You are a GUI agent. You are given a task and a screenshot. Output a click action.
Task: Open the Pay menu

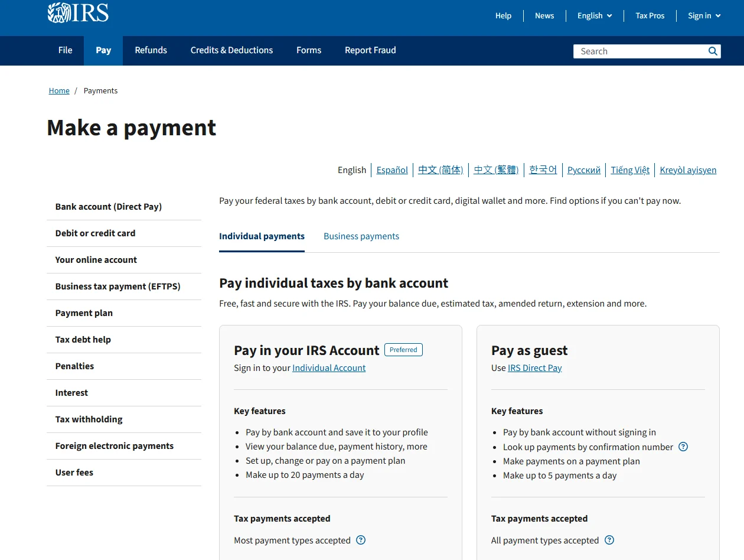(103, 50)
